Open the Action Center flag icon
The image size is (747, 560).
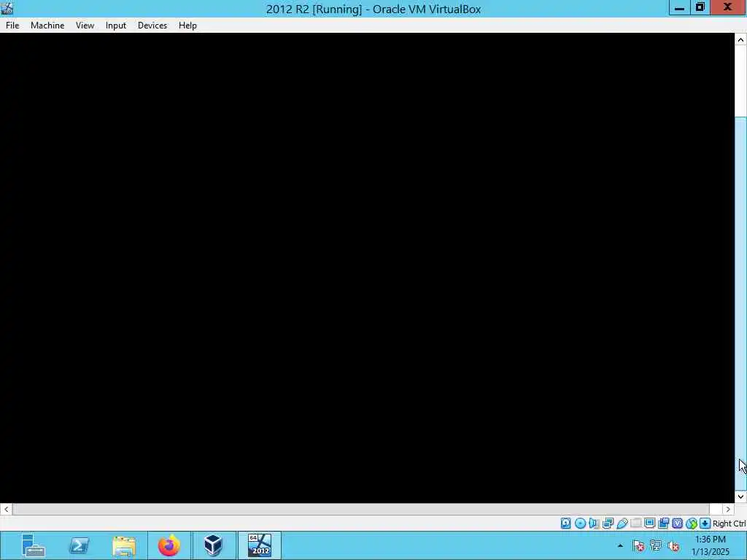pyautogui.click(x=638, y=546)
